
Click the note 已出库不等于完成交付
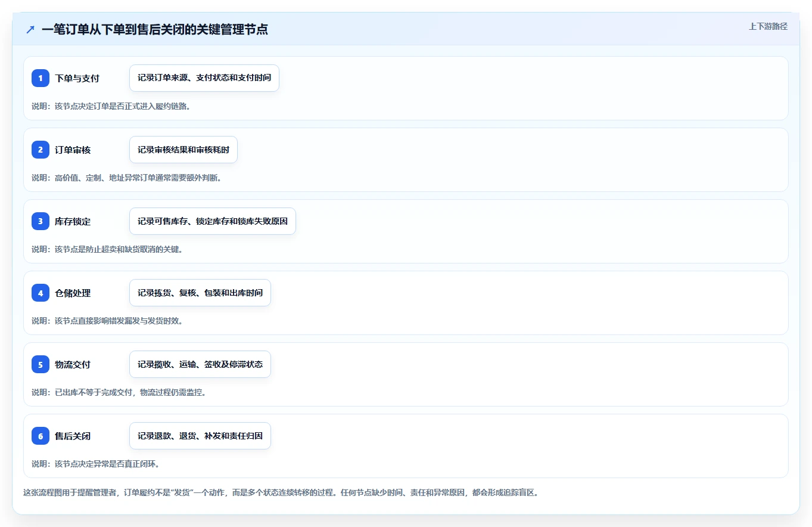[x=119, y=392]
